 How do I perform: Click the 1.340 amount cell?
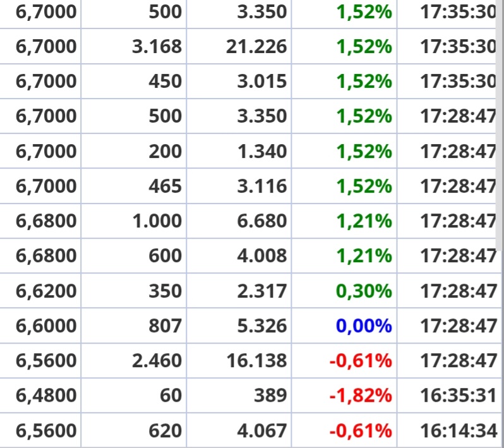pyautogui.click(x=261, y=152)
